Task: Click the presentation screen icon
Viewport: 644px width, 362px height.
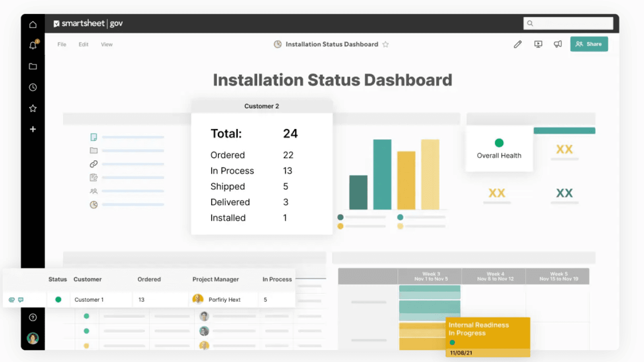Action: 538,44
